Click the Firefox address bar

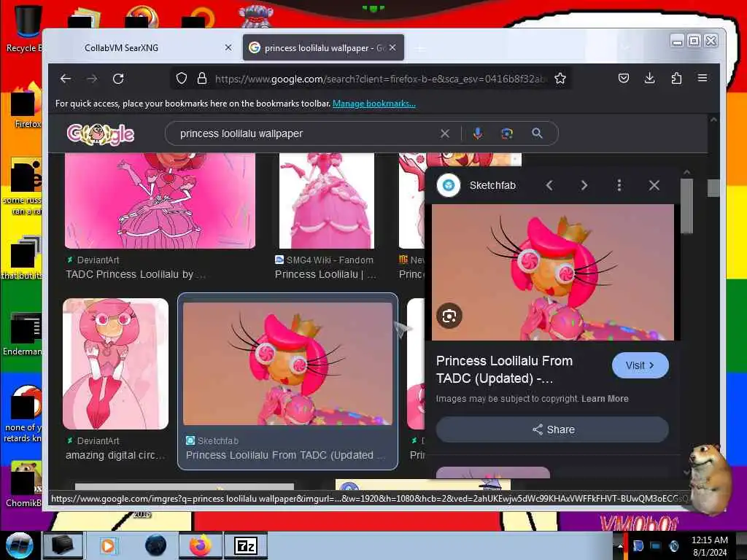coord(380,79)
